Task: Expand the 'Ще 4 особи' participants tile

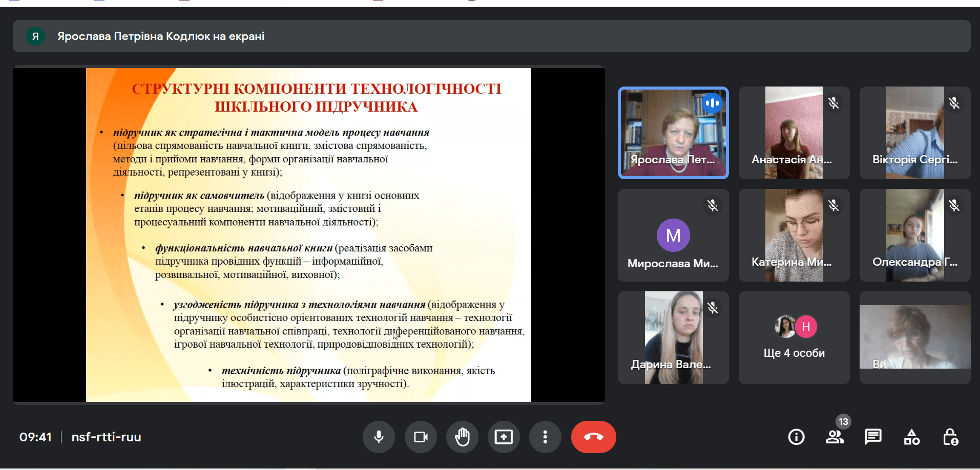Action: pyautogui.click(x=794, y=338)
